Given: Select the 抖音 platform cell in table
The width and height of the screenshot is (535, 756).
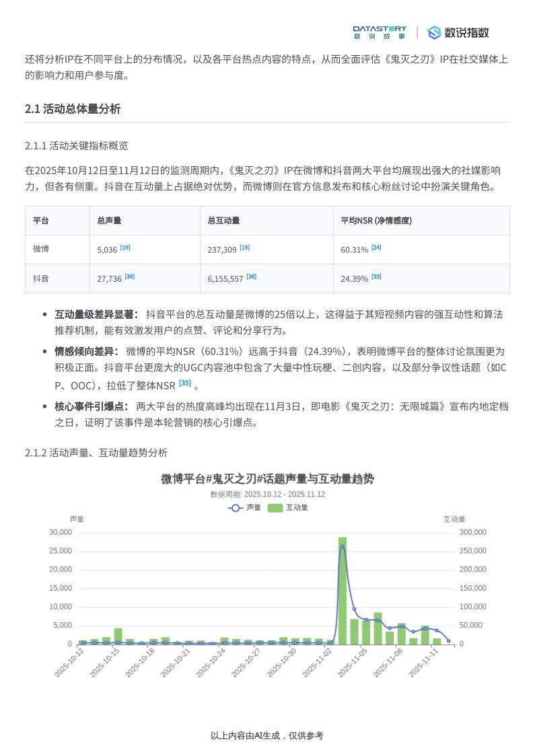Looking at the screenshot, I should [41, 278].
